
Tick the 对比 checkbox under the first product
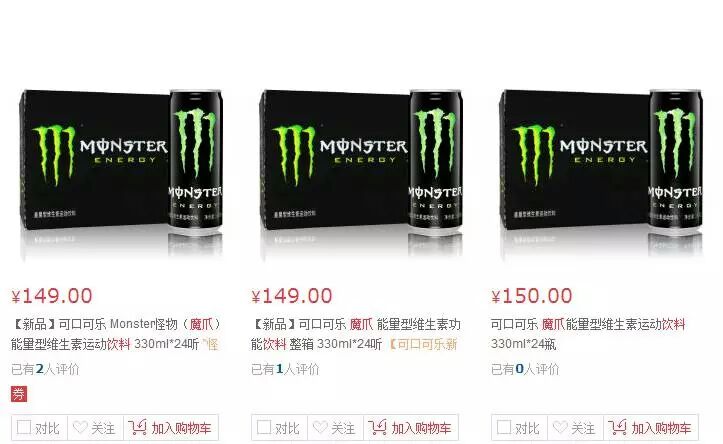[x=24, y=427]
